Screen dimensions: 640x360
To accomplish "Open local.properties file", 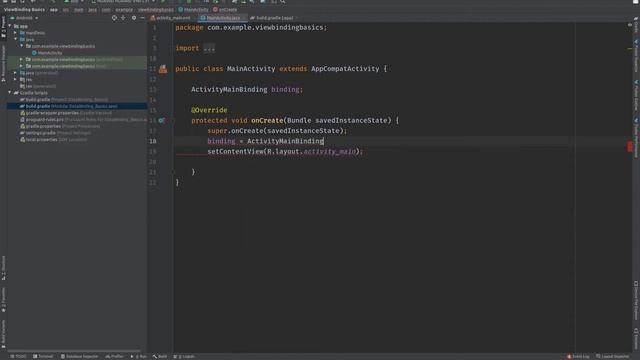I will [x=53, y=140].
